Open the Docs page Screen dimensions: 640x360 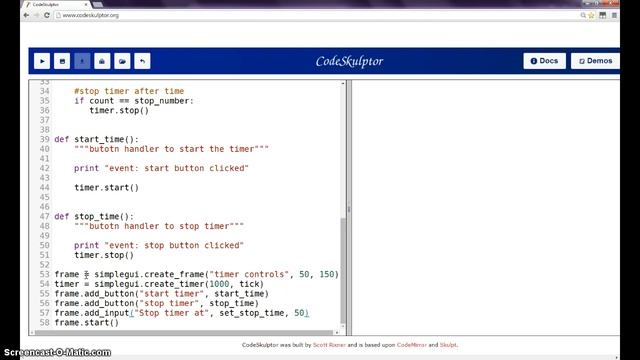[x=544, y=61]
